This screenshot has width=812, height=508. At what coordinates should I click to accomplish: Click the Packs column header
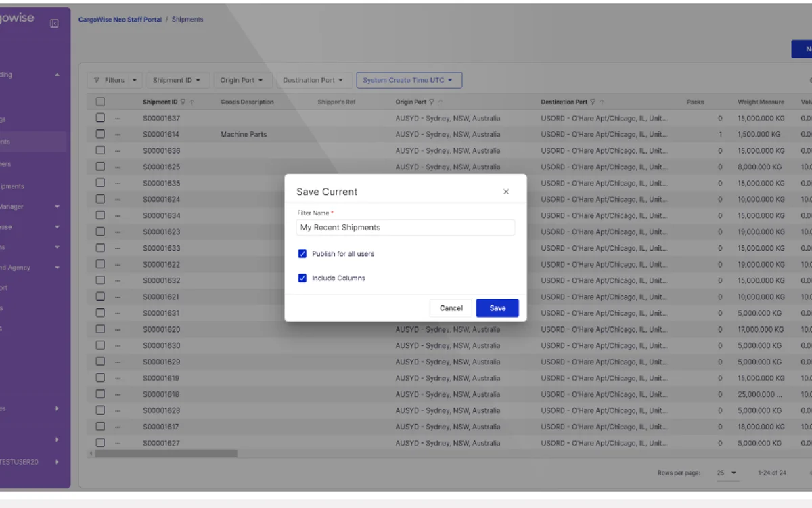(695, 102)
